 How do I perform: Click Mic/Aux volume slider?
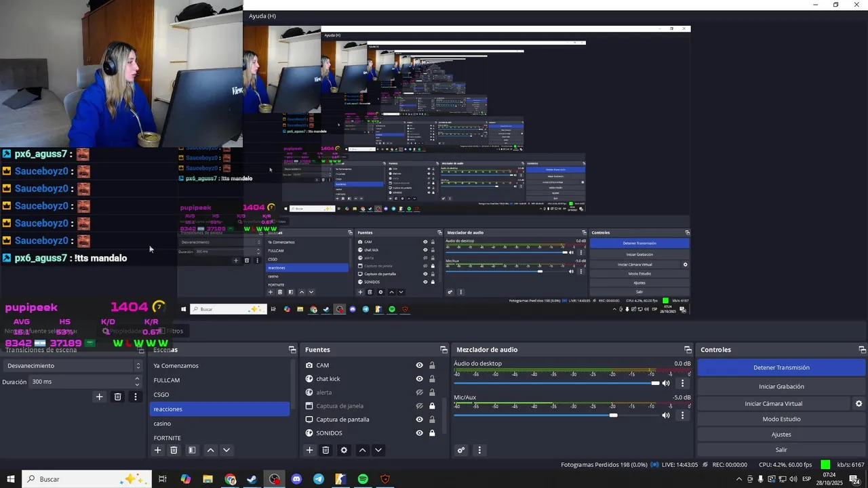556,415
